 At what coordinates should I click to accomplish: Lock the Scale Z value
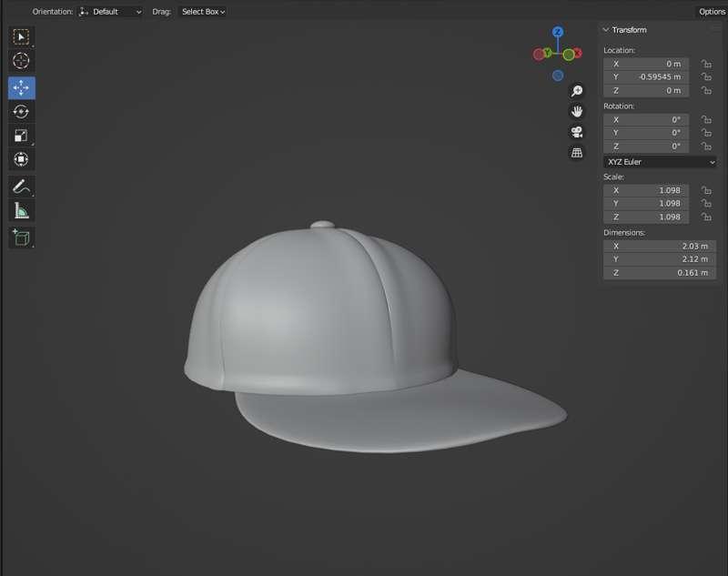coord(706,217)
